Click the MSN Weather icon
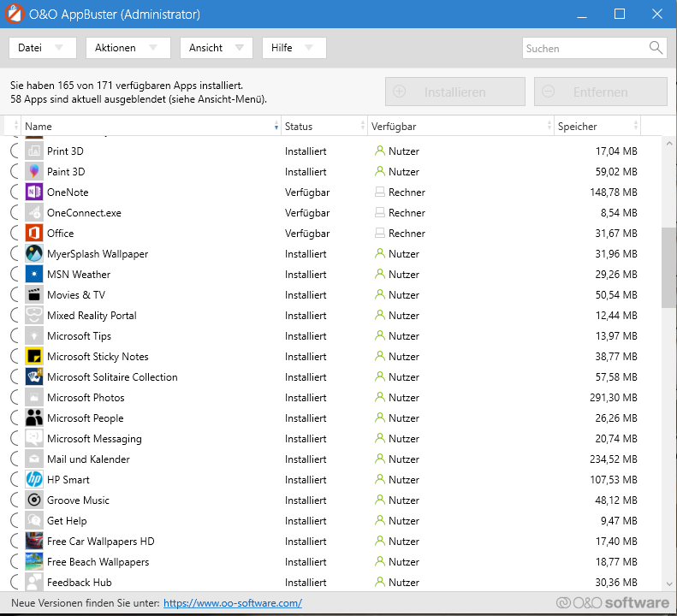 click(x=34, y=274)
